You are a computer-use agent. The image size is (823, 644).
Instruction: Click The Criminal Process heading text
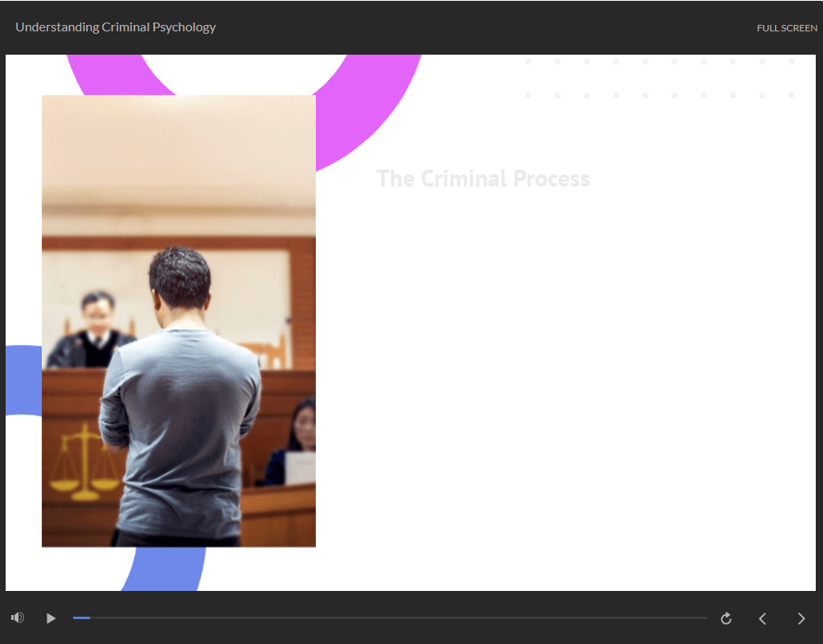click(483, 178)
